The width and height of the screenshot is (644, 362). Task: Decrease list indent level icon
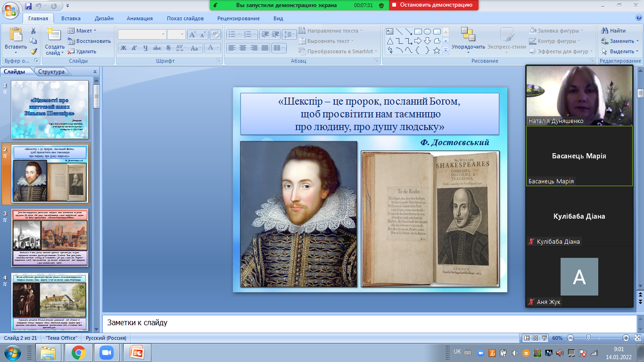pos(264,34)
